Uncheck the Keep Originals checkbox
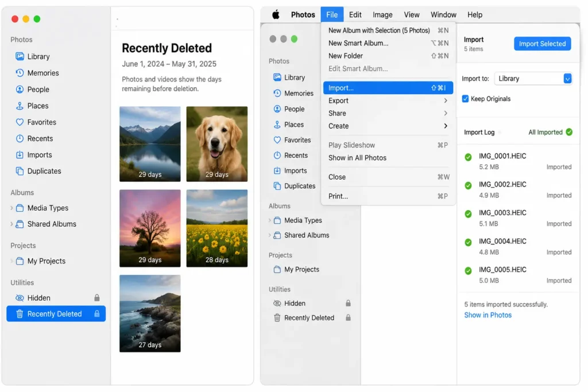This screenshot has width=588, height=392. [465, 99]
